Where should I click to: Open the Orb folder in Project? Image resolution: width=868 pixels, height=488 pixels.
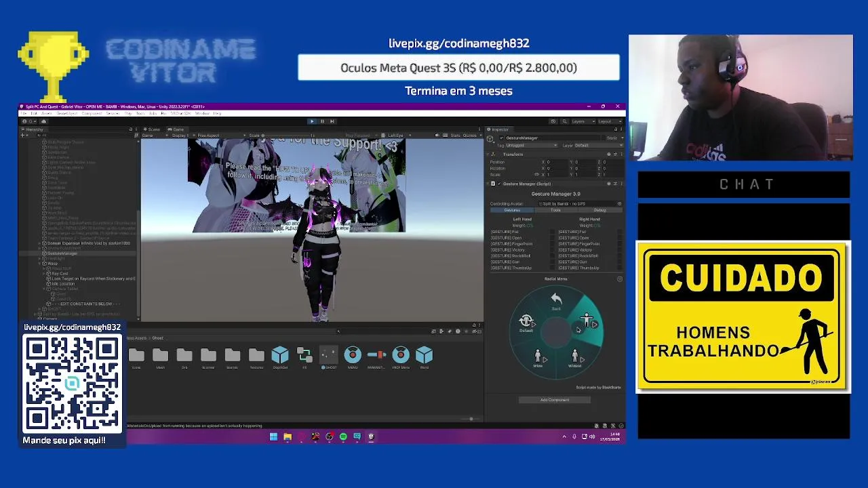(184, 357)
